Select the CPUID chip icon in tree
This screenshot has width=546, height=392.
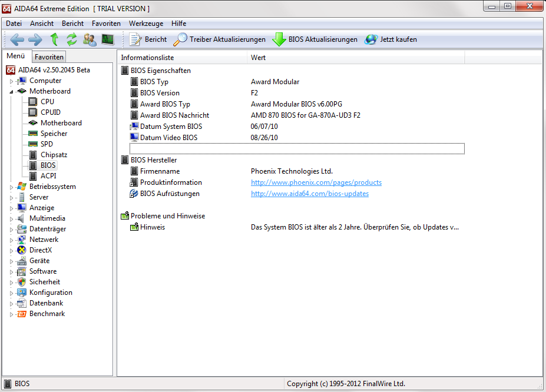coord(33,112)
